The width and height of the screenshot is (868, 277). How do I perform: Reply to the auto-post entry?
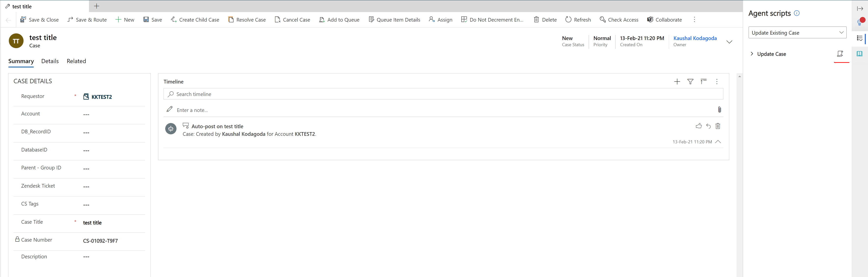click(x=708, y=126)
